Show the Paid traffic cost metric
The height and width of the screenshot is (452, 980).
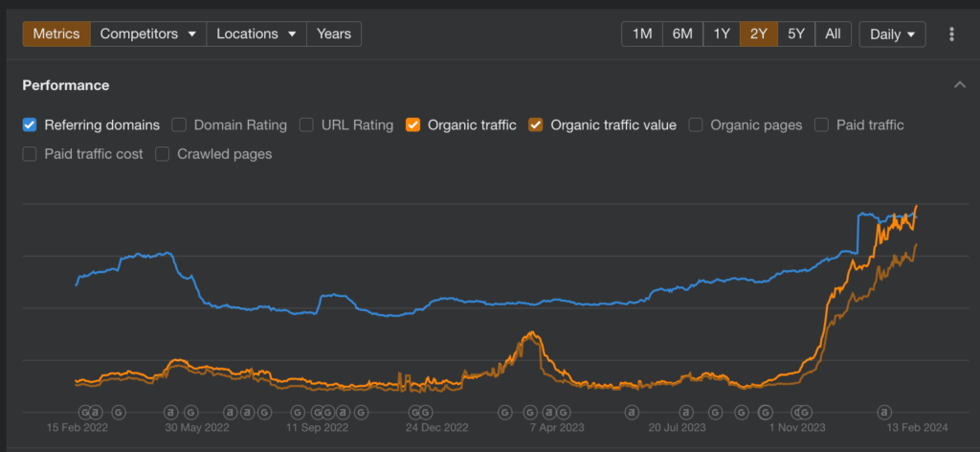tap(30, 153)
